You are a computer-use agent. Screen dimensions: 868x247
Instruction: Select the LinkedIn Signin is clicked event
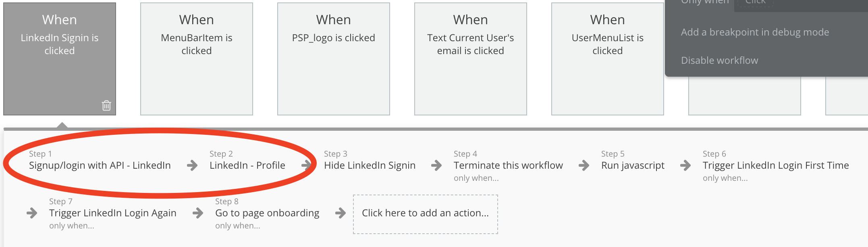point(60,59)
